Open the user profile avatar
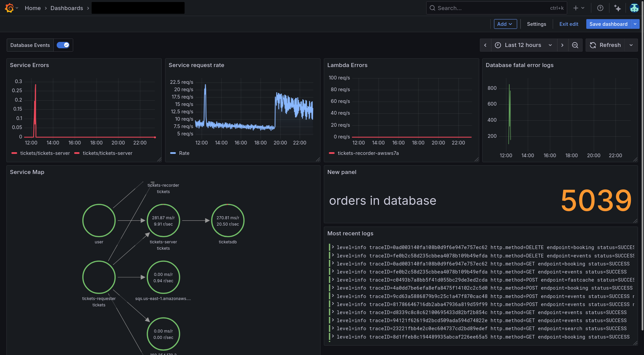 click(634, 8)
